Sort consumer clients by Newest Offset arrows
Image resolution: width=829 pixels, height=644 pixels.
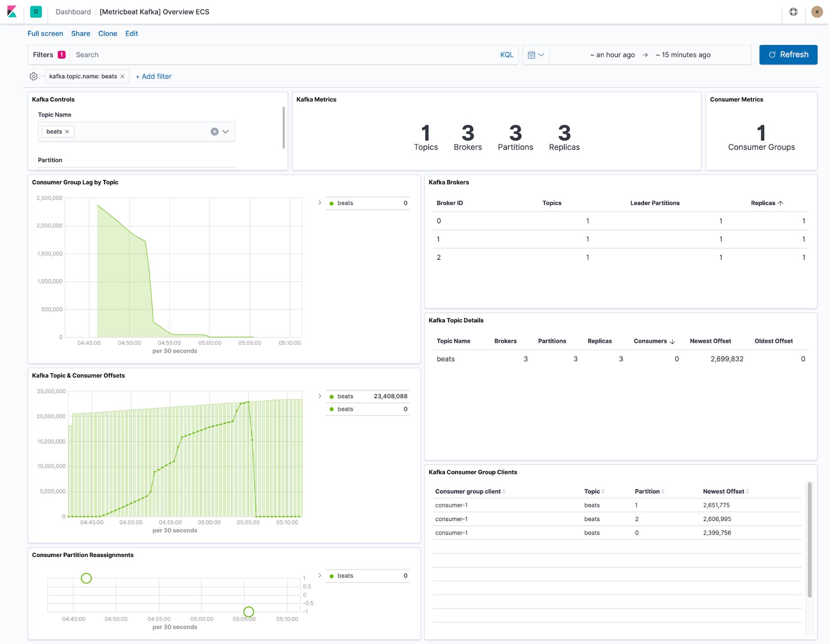747,491
